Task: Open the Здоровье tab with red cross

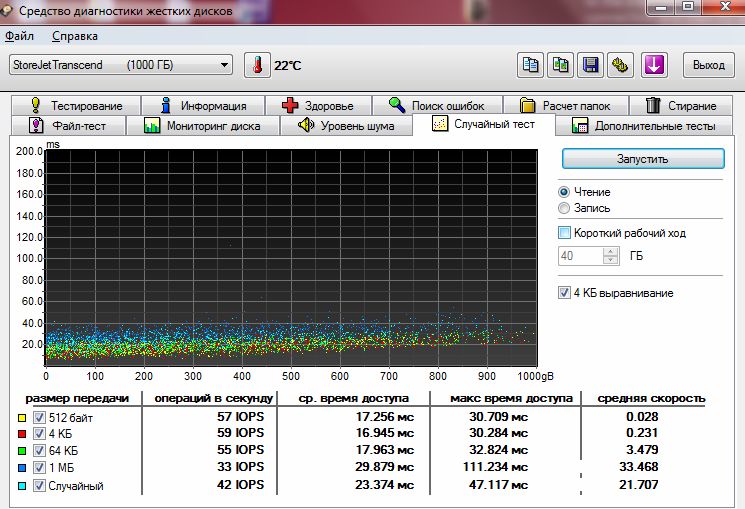Action: coord(318,105)
